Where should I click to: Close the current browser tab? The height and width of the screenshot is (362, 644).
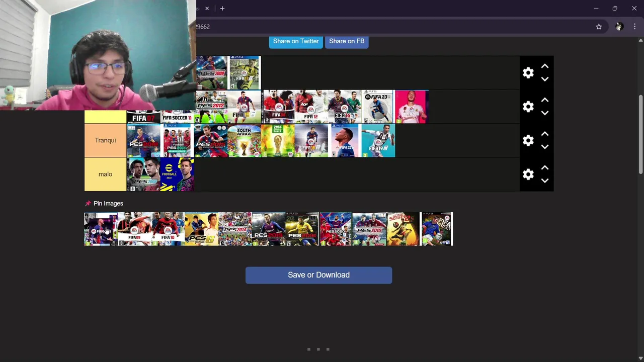pos(207,9)
